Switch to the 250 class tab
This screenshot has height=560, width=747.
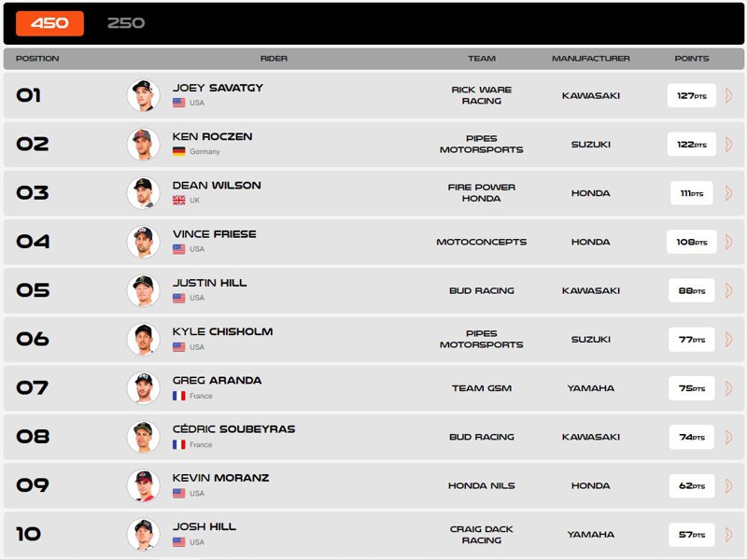126,23
